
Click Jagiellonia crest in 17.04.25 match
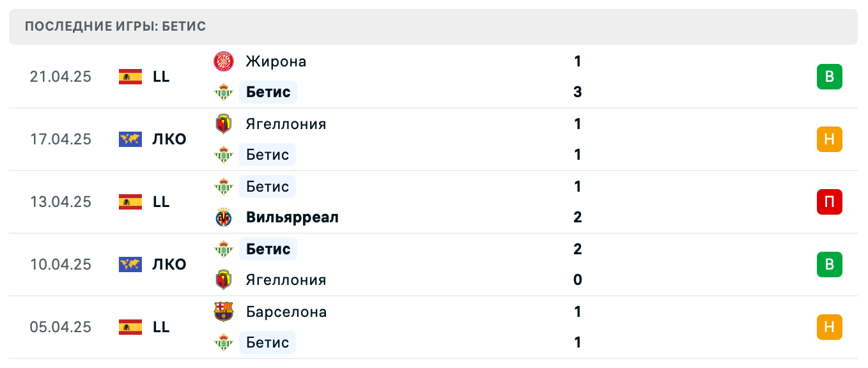coord(224,124)
